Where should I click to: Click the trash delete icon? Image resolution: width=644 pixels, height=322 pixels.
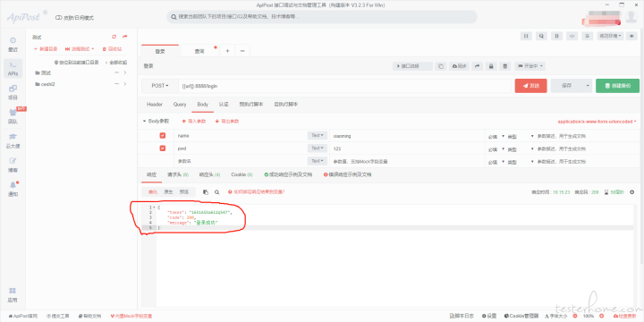coord(505,66)
